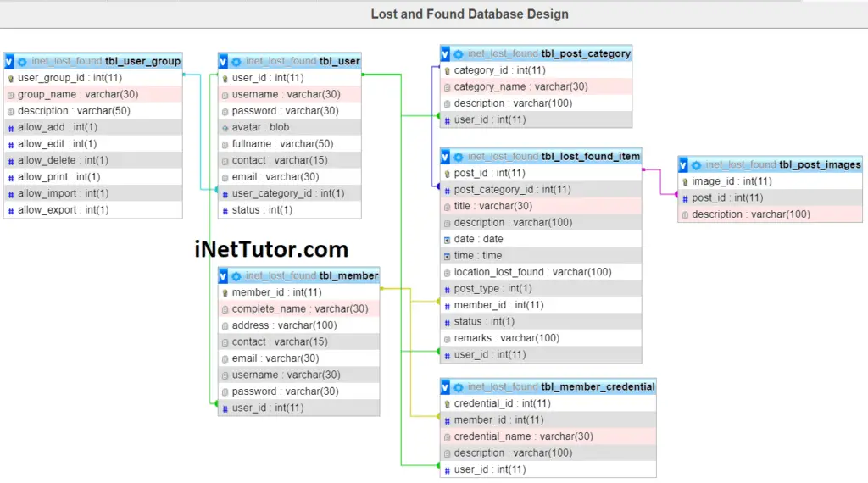Click primary key icon beside user_group_id
Image resolution: width=868 pixels, height=483 pixels.
(x=10, y=79)
